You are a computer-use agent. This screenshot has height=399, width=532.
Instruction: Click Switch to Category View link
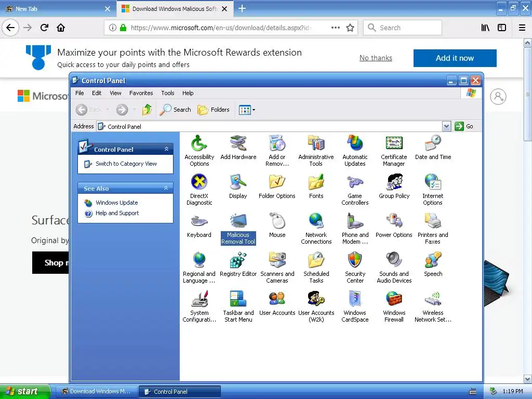126,164
